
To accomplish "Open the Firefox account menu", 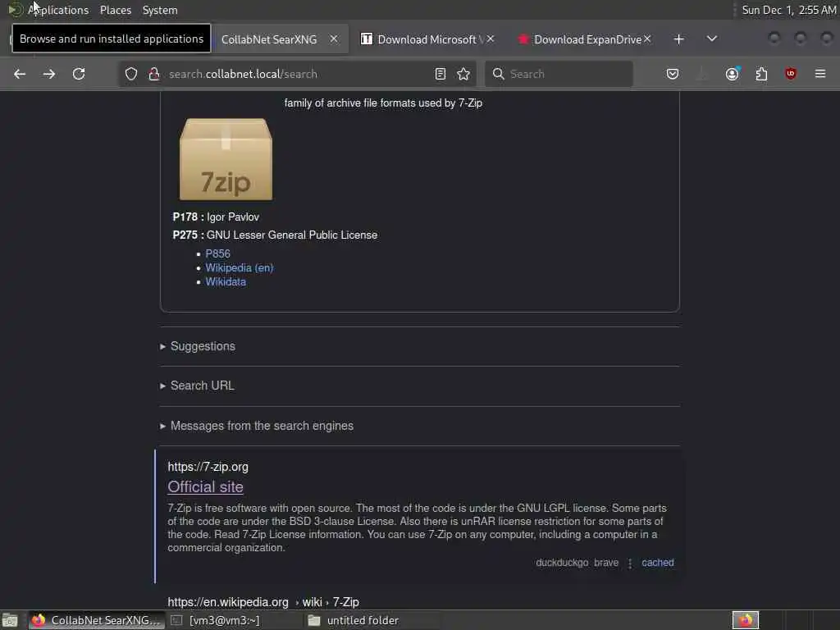I will 733,74.
